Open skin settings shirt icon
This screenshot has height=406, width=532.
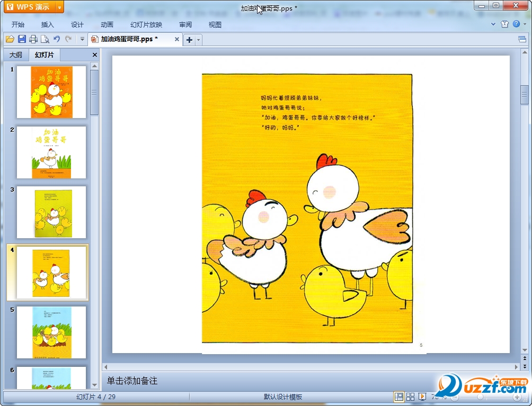click(504, 24)
